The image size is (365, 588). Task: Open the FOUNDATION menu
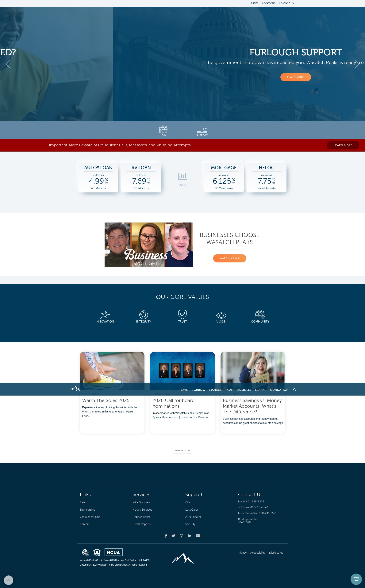(x=278, y=390)
